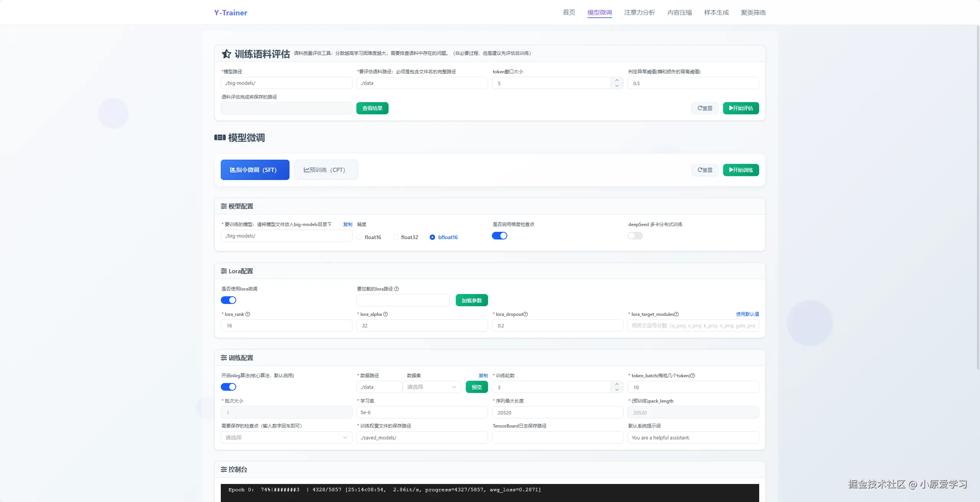Click help icon next to token_batch label

click(x=693, y=376)
